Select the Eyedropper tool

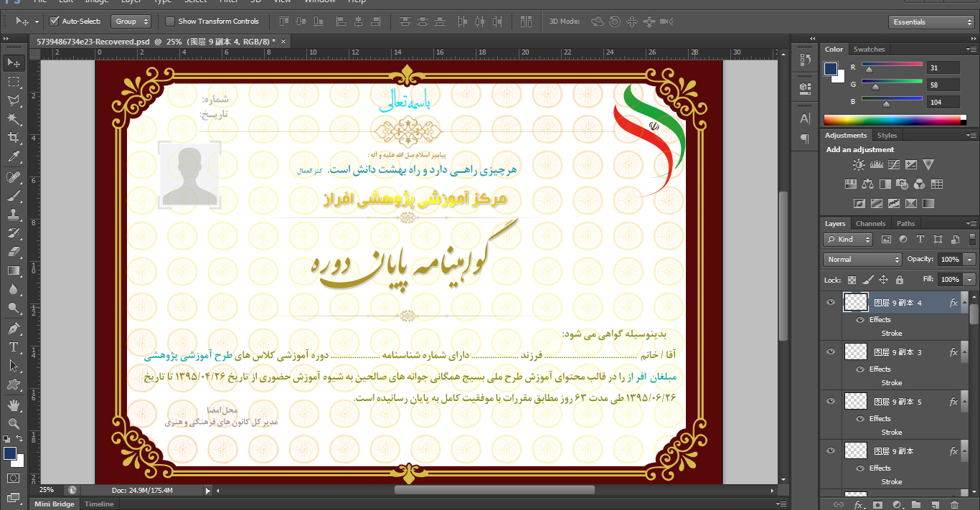pos(13,157)
